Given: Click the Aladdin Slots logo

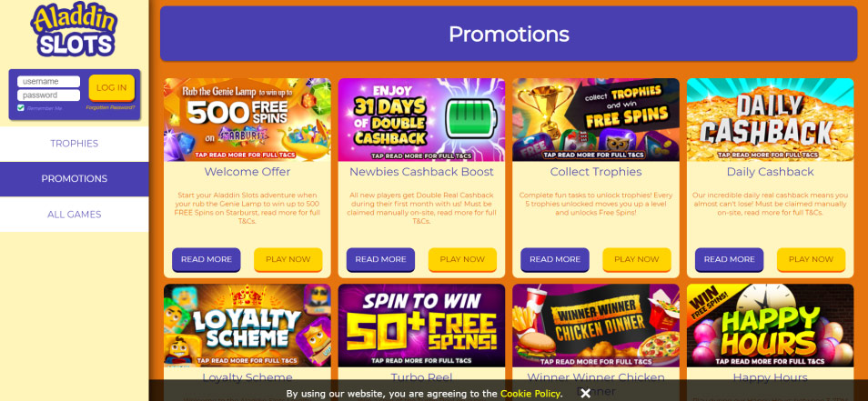Looking at the screenshot, I should (x=74, y=30).
